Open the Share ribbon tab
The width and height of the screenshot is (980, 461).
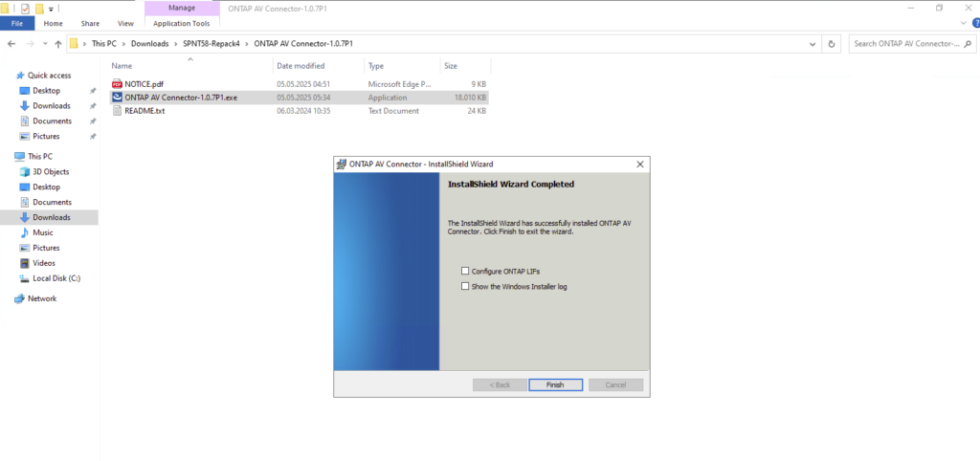click(90, 23)
